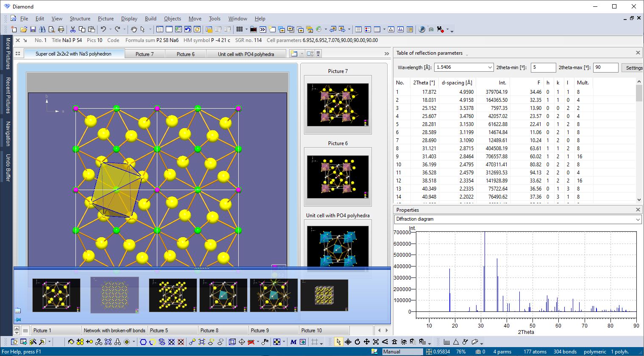Click the binoculars Find icon
644x356 pixels.
42,29
